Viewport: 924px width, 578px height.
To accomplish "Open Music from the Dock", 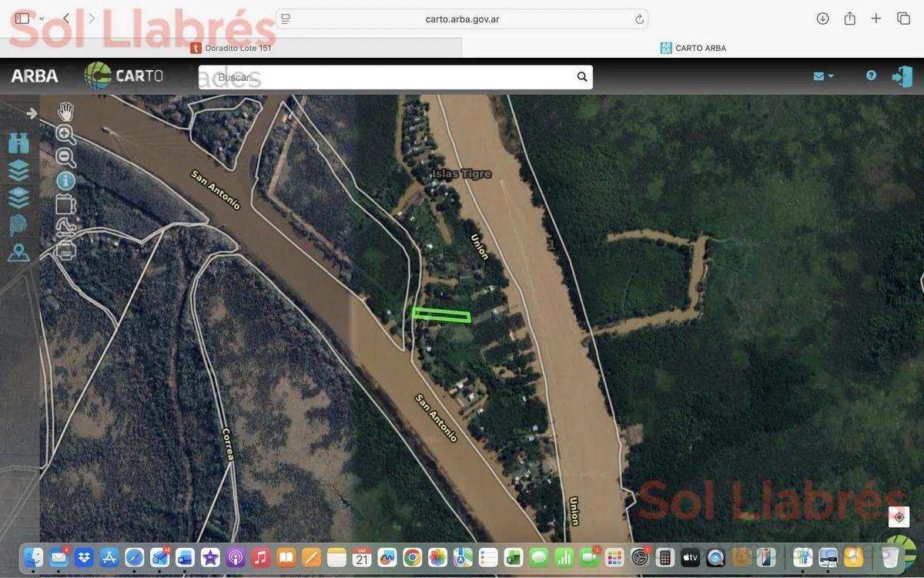I will (x=261, y=556).
